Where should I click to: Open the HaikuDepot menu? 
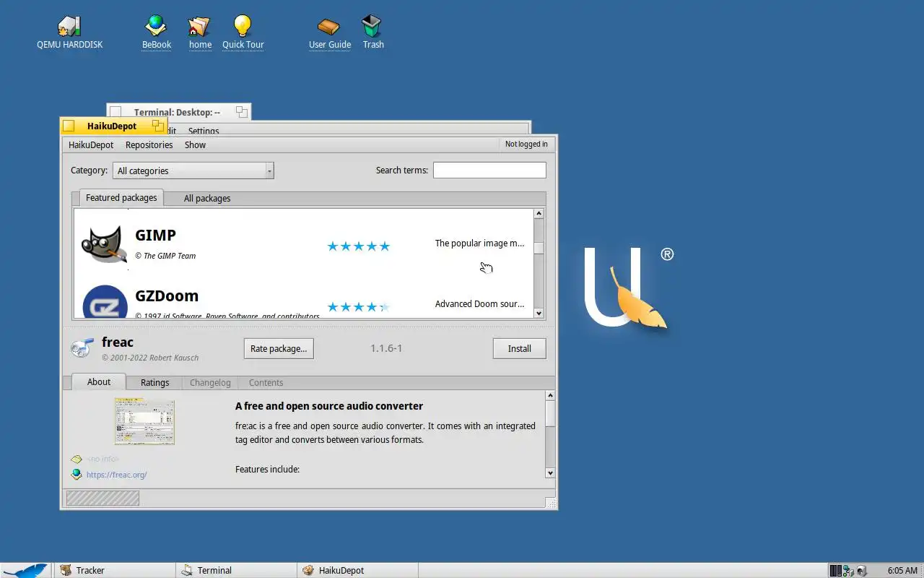91,144
